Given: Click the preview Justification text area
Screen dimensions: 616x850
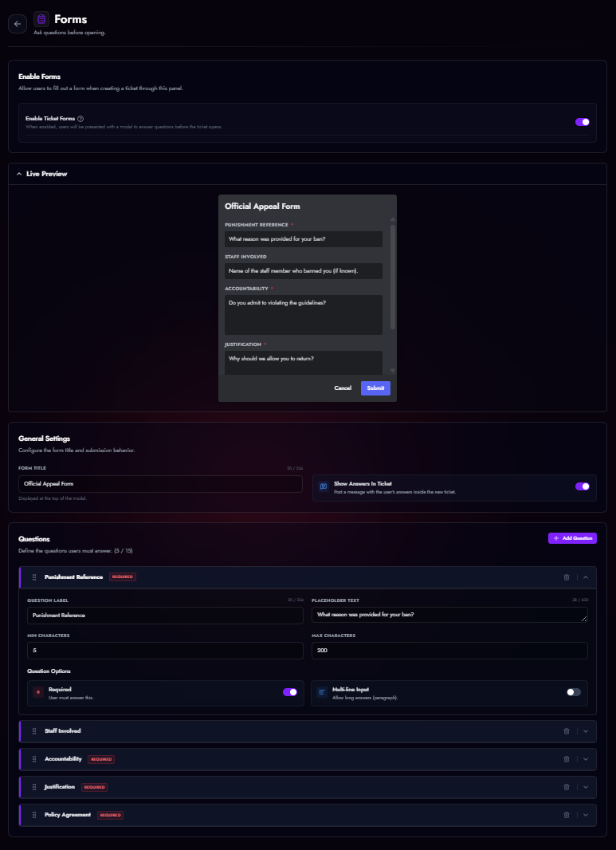Looking at the screenshot, I should (304, 363).
